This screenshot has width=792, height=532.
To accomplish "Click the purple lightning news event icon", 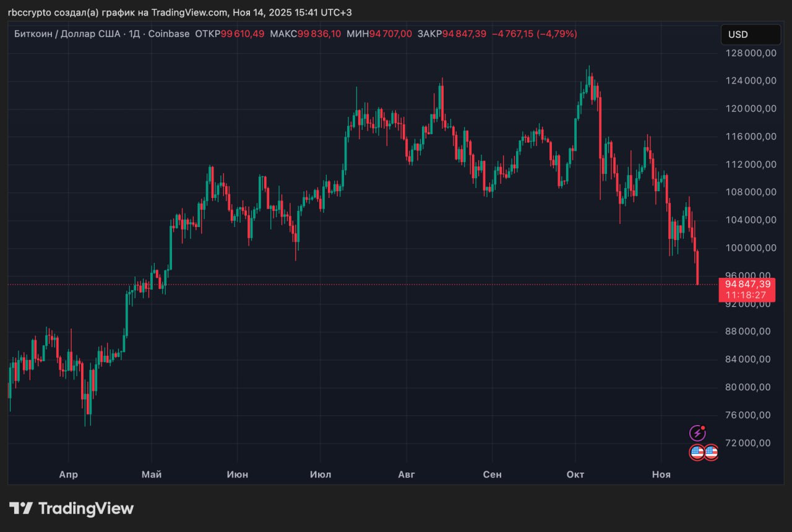I will click(x=697, y=433).
